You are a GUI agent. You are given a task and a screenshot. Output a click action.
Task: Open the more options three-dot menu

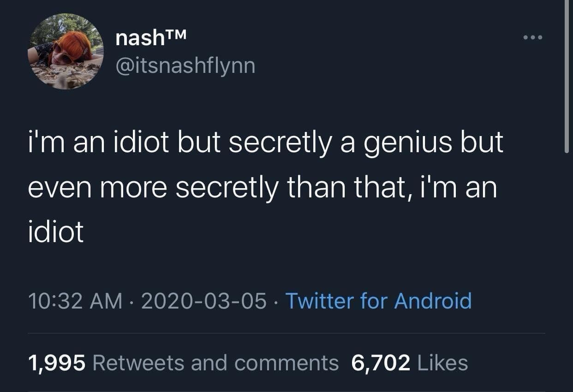pyautogui.click(x=532, y=37)
